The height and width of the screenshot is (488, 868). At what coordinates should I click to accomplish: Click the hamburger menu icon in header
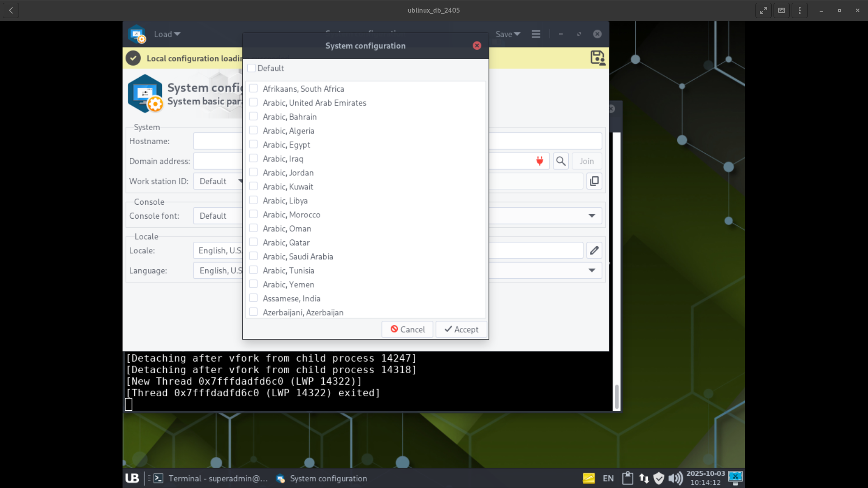click(x=536, y=34)
